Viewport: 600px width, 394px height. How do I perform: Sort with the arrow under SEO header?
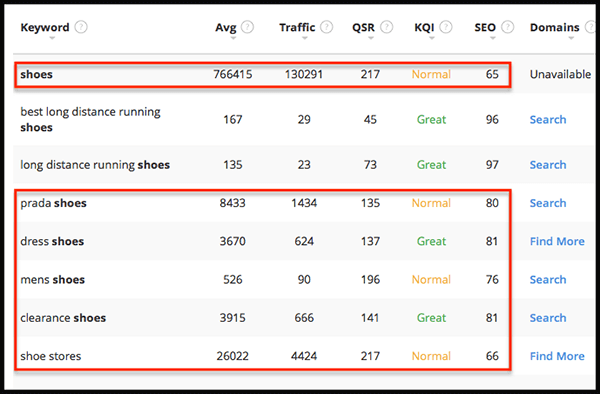493,38
